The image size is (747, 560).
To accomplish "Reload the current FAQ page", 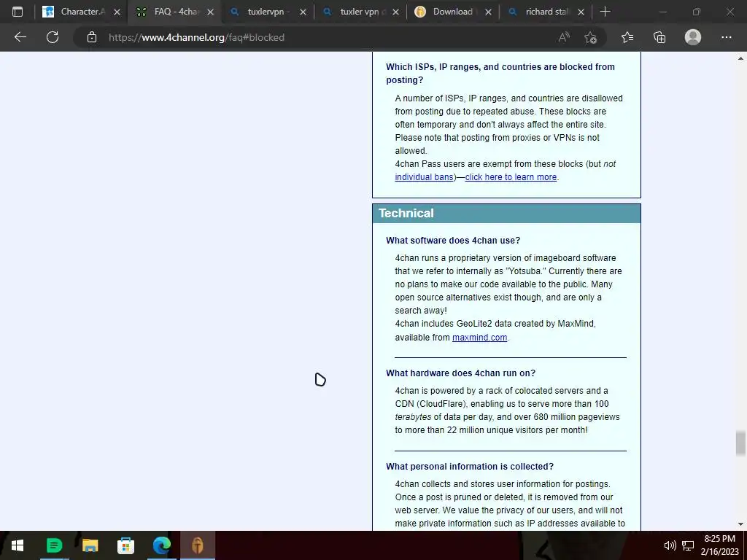I will point(53,37).
